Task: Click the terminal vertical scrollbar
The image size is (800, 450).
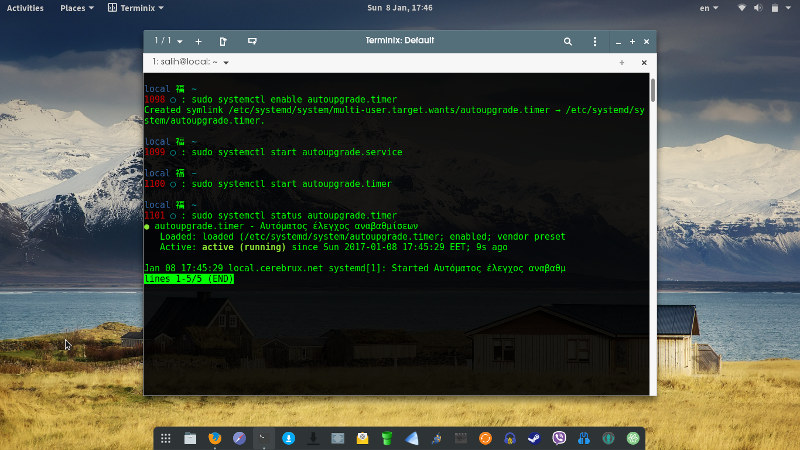Action: click(x=653, y=91)
